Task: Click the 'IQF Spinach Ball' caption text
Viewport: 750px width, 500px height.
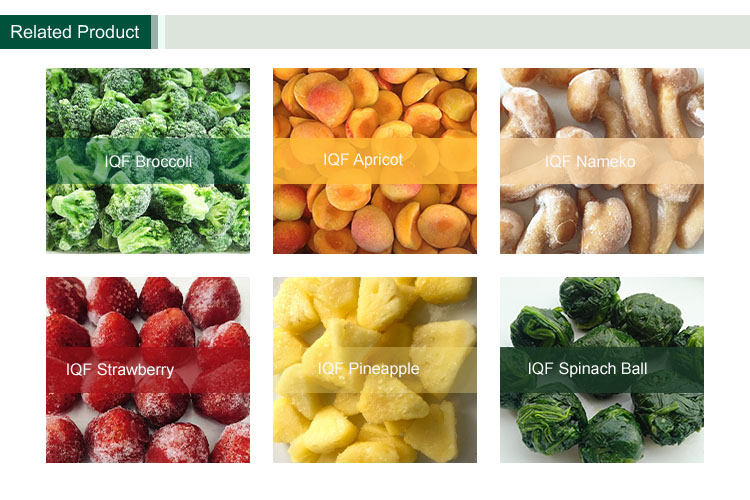Action: point(587,368)
